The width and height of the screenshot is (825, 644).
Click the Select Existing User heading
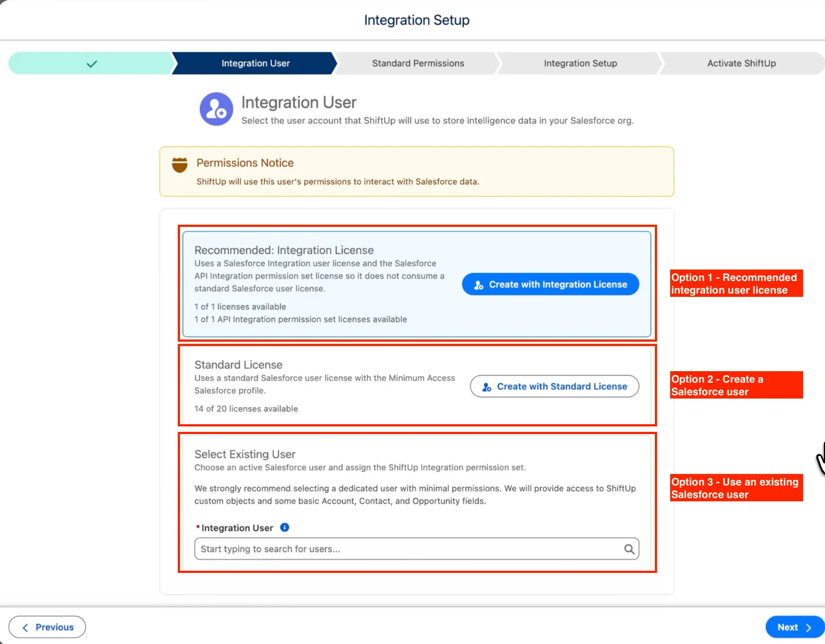tap(245, 454)
